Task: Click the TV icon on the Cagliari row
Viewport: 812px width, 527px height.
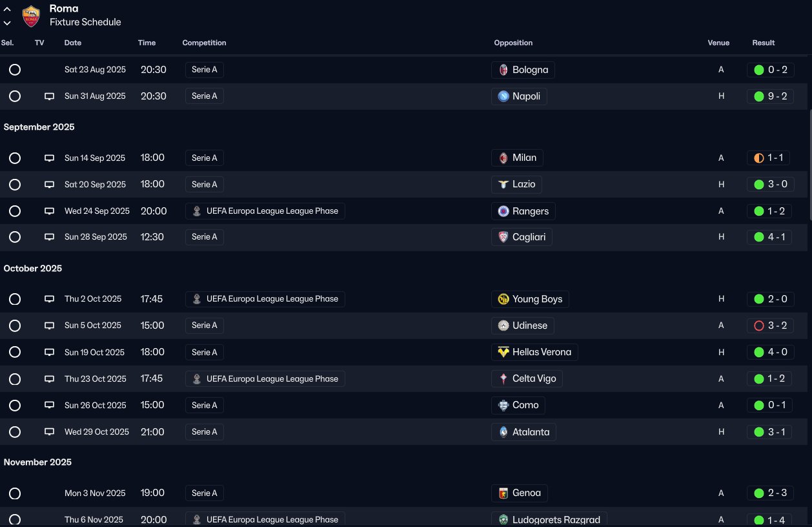Action: [x=49, y=237]
